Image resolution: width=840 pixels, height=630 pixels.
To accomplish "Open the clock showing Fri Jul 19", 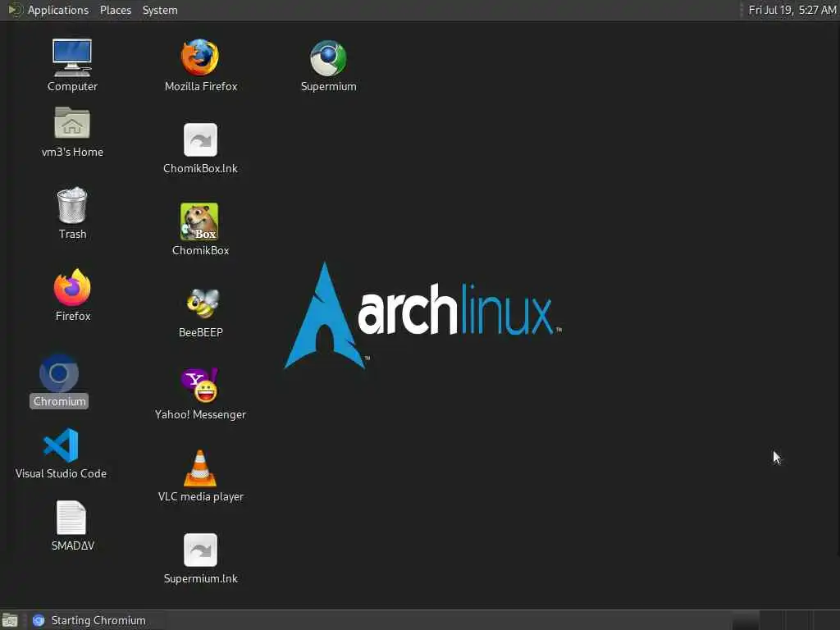I will (792, 10).
